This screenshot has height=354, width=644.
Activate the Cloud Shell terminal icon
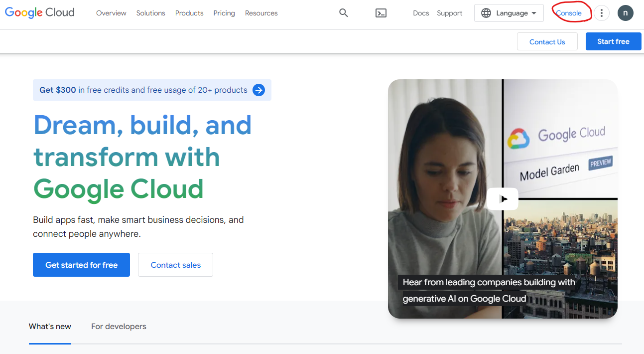pyautogui.click(x=381, y=13)
